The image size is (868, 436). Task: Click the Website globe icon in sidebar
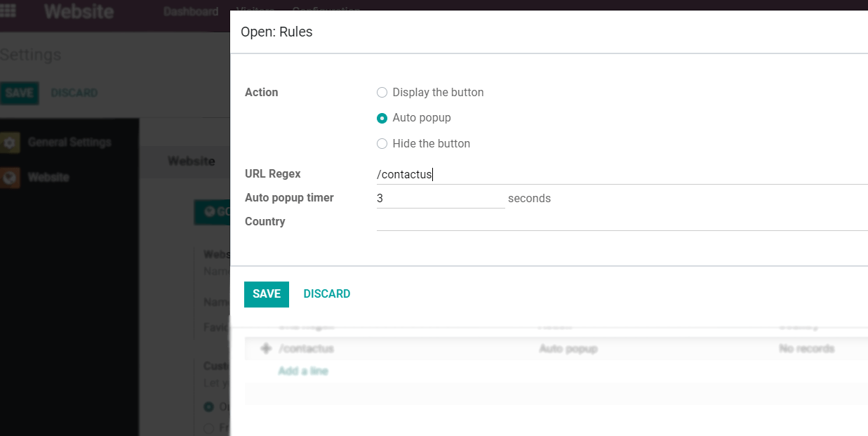tap(10, 177)
